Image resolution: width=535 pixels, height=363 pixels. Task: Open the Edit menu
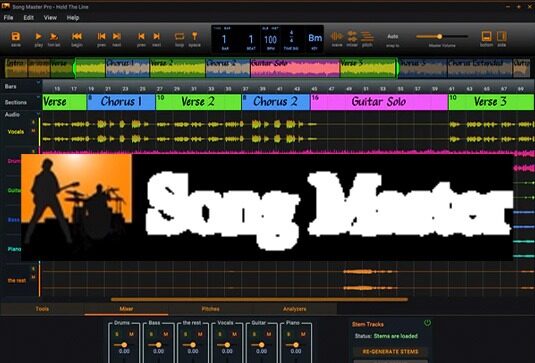29,18
